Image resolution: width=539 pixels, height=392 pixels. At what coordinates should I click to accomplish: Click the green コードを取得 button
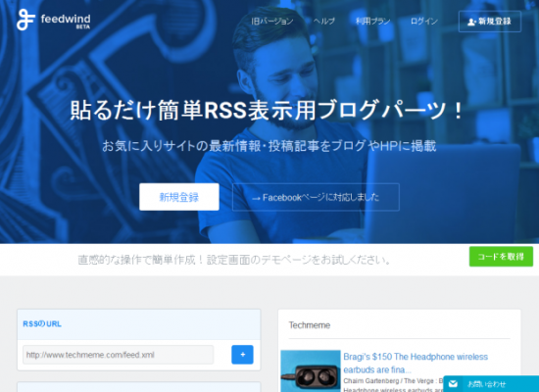(501, 257)
